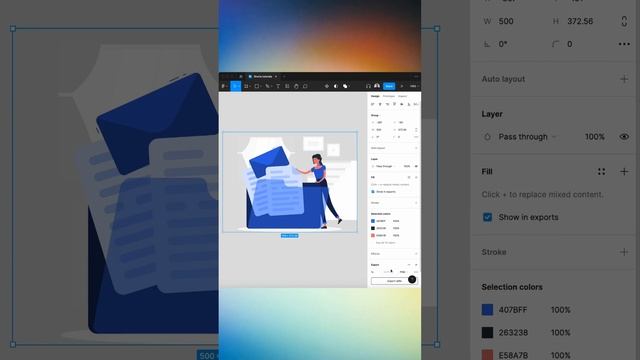Viewport: 640px width, 360px height.
Task: Add an export setting with the Export plus icon
Action: (x=416, y=265)
